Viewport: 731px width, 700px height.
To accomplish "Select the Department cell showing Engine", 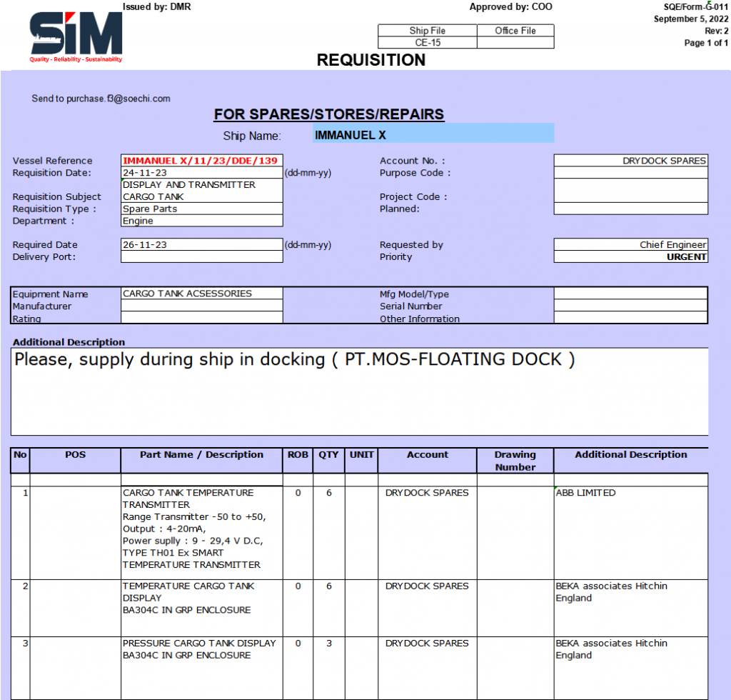I will click(202, 221).
